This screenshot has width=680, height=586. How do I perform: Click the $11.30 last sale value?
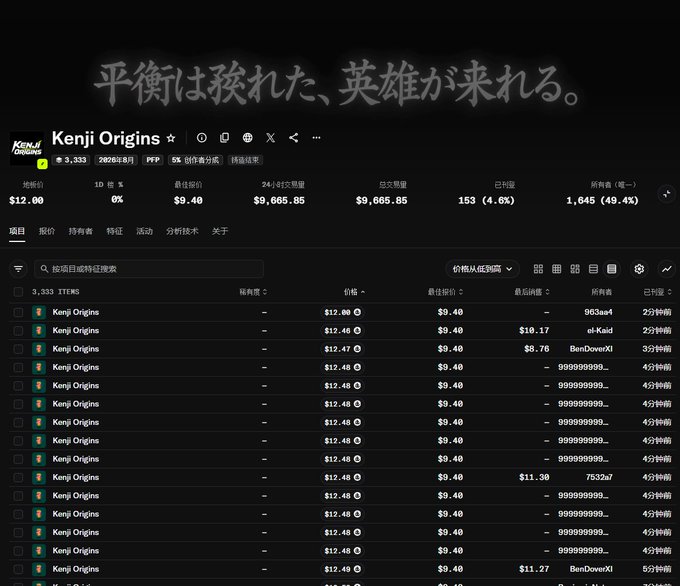coord(534,477)
